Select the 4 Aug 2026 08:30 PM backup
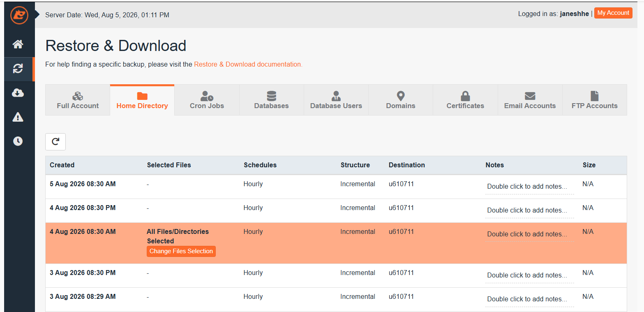Viewport: 644px width, 312px height. click(x=336, y=211)
